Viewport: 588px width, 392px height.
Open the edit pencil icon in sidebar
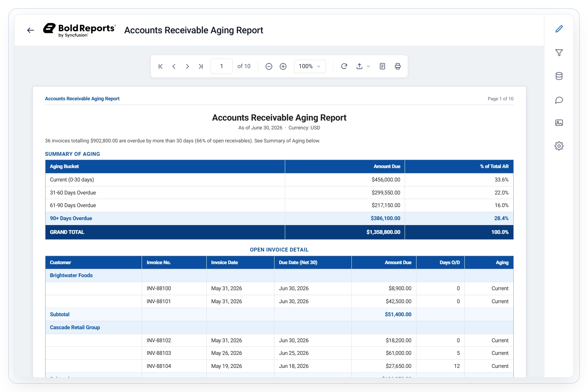[559, 29]
